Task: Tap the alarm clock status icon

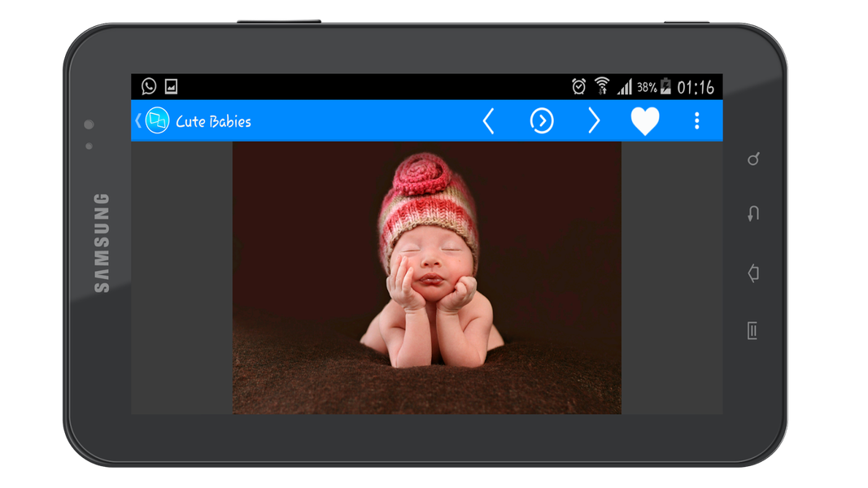Action: click(x=578, y=86)
